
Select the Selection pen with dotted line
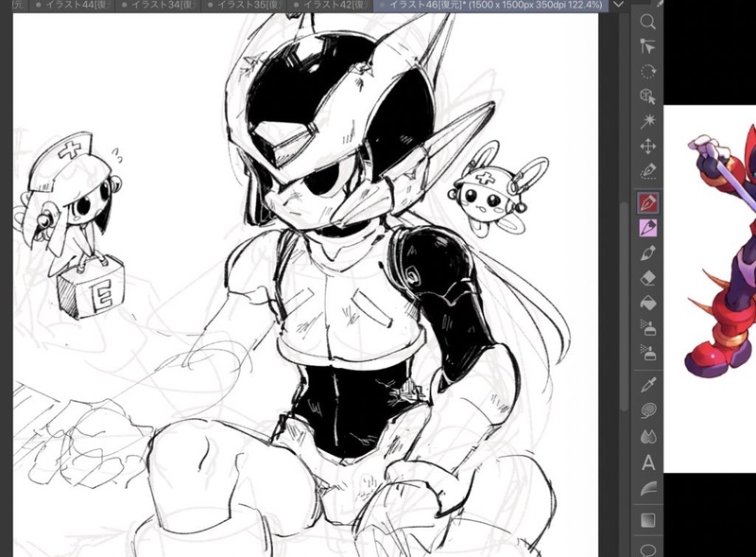[x=648, y=171]
